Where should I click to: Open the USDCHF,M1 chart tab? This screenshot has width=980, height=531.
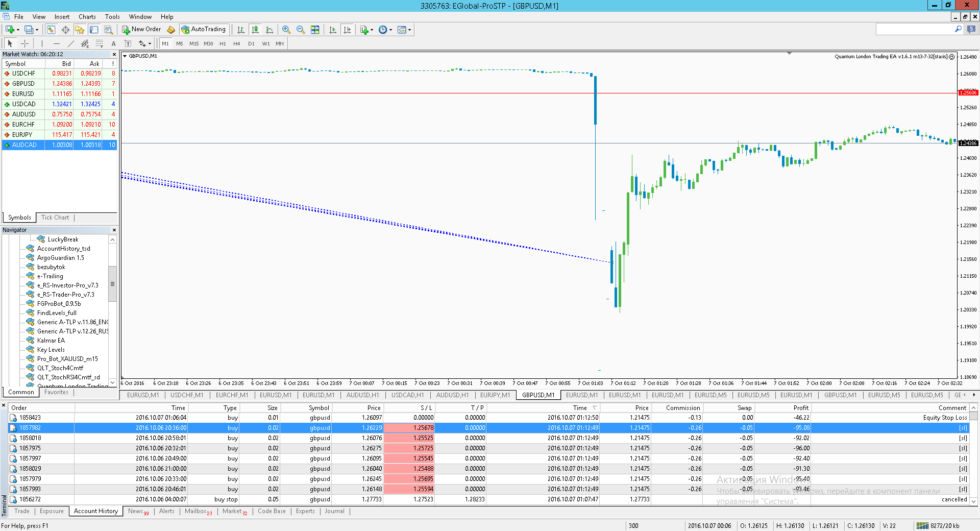187,395
